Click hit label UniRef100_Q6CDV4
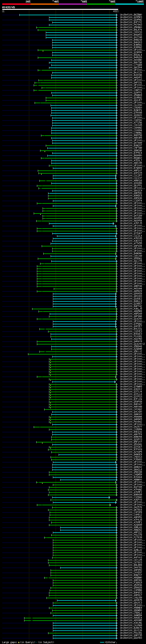The image size is (146, 644). (131, 67)
